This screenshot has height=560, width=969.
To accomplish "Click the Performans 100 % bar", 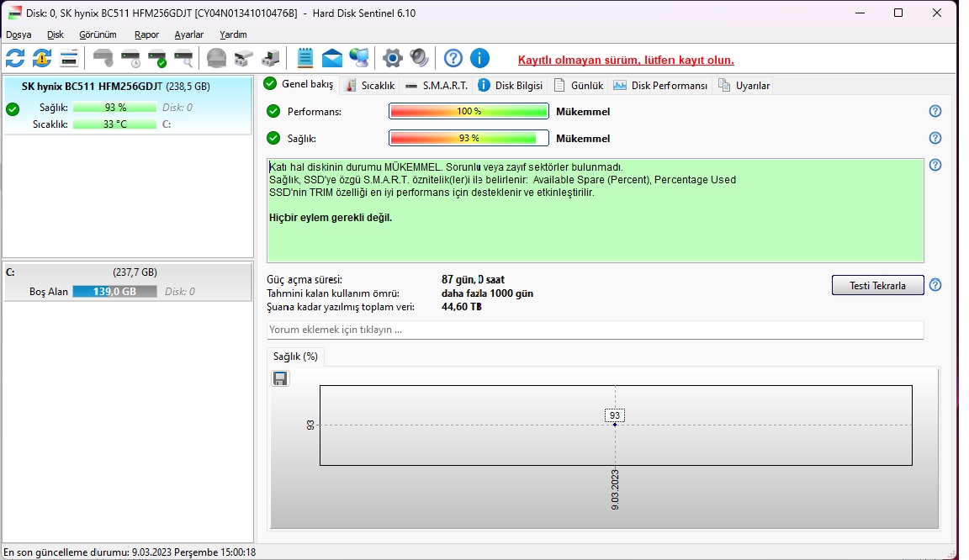I will pyautogui.click(x=469, y=111).
